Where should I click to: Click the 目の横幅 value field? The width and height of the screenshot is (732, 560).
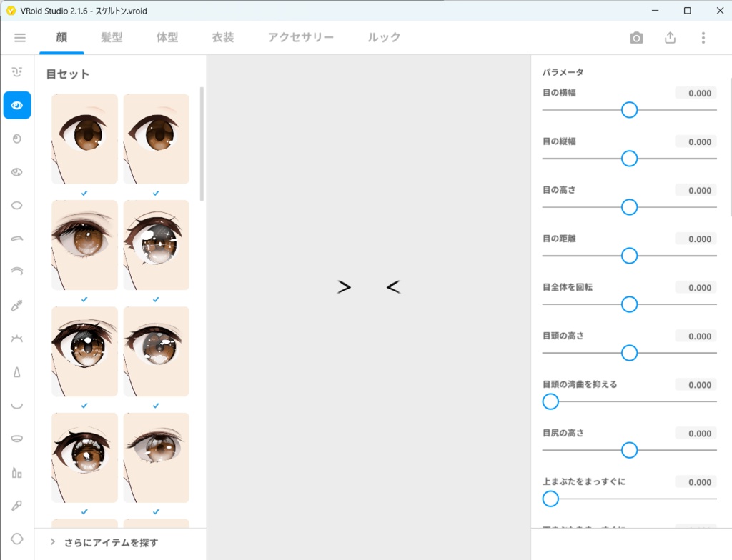coord(696,93)
